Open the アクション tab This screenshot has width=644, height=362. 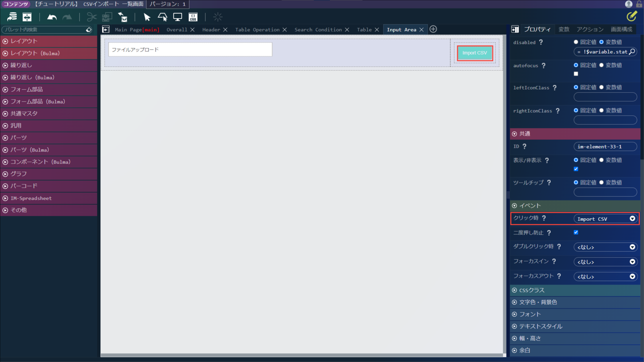click(590, 29)
